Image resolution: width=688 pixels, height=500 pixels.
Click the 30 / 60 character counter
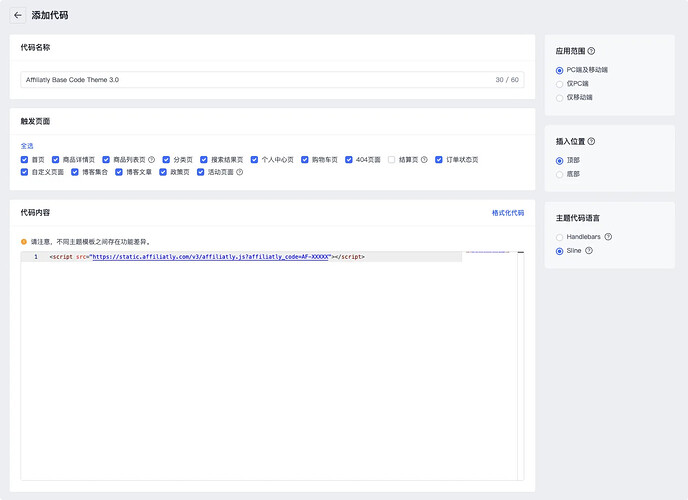507,80
